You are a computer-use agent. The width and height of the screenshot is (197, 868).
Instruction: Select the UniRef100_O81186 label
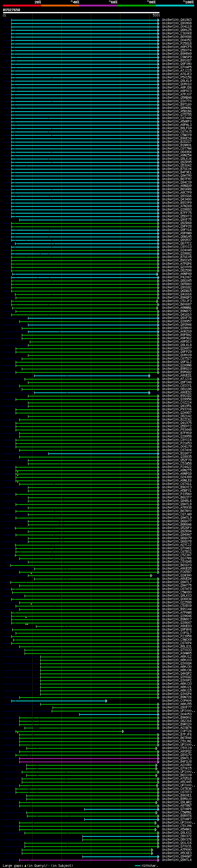pyautogui.click(x=176, y=389)
